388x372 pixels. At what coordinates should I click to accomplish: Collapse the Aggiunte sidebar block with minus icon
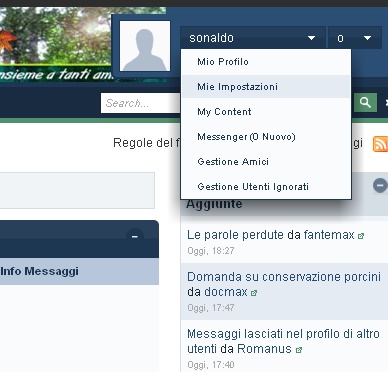pos(380,185)
